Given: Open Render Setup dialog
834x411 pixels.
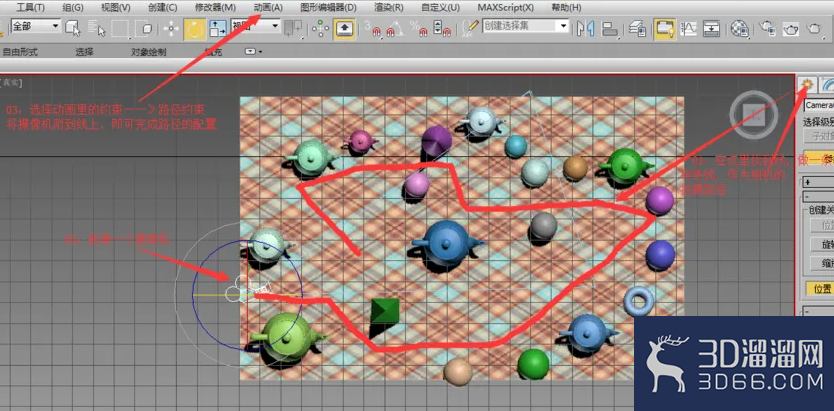Looking at the screenshot, I should 767,28.
